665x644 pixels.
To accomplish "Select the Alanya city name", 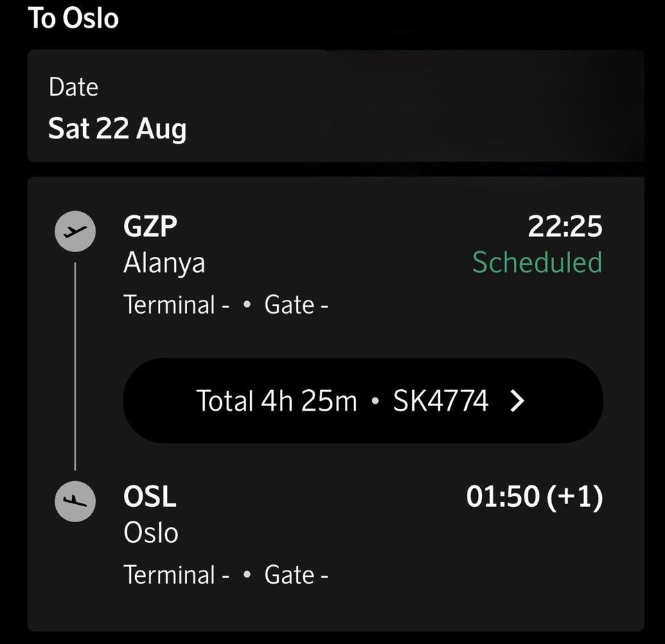I will point(164,263).
